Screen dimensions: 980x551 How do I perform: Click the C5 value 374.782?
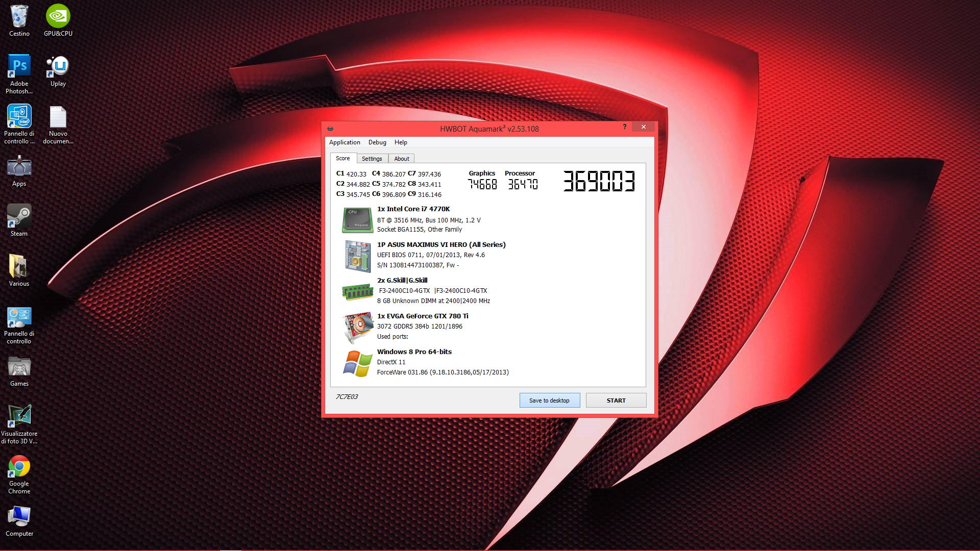pyautogui.click(x=394, y=184)
